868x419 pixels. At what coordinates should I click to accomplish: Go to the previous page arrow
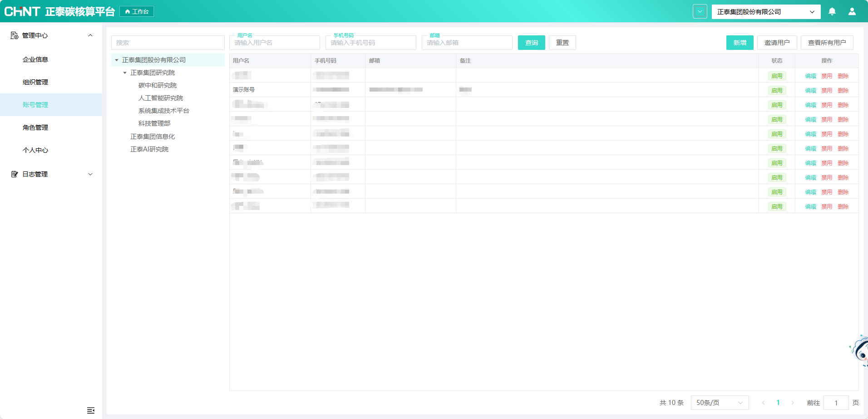(x=764, y=403)
